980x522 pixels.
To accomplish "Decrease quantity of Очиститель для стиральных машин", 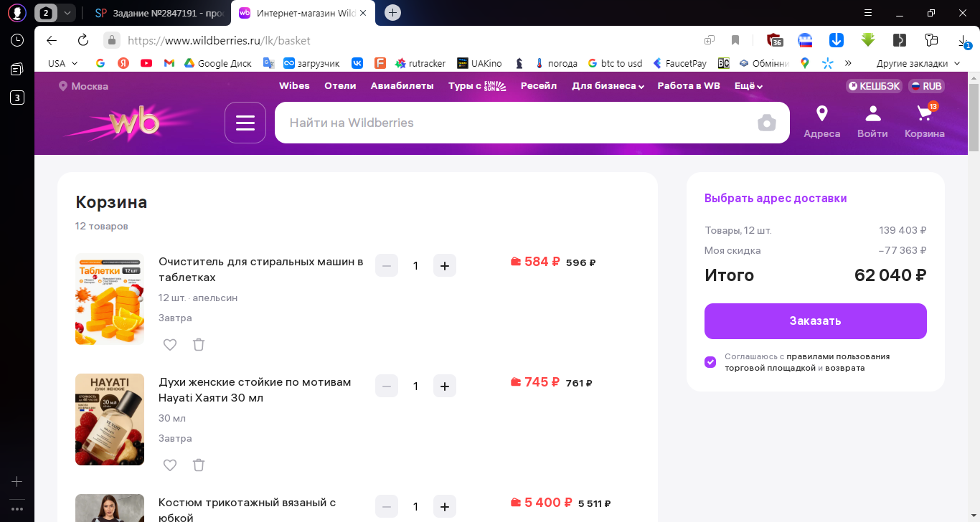I will (x=387, y=265).
